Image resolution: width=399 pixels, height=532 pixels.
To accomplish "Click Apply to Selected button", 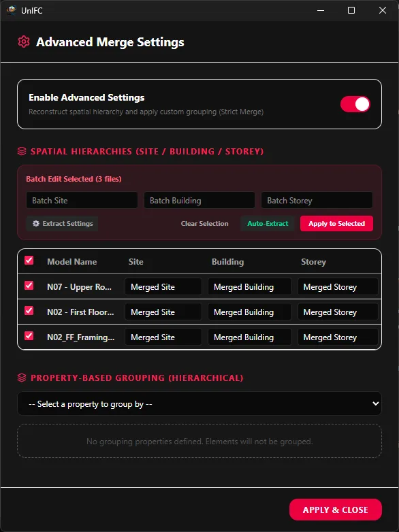I will pos(336,224).
